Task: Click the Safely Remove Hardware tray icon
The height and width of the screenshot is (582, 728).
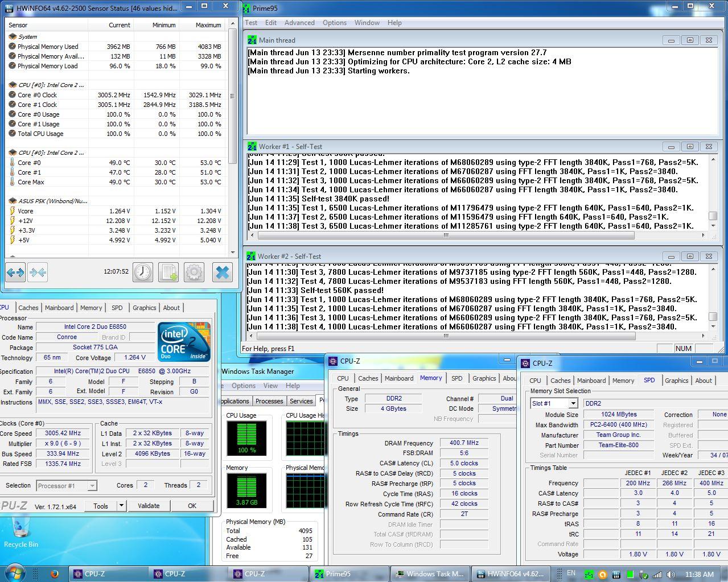Action: [644, 574]
